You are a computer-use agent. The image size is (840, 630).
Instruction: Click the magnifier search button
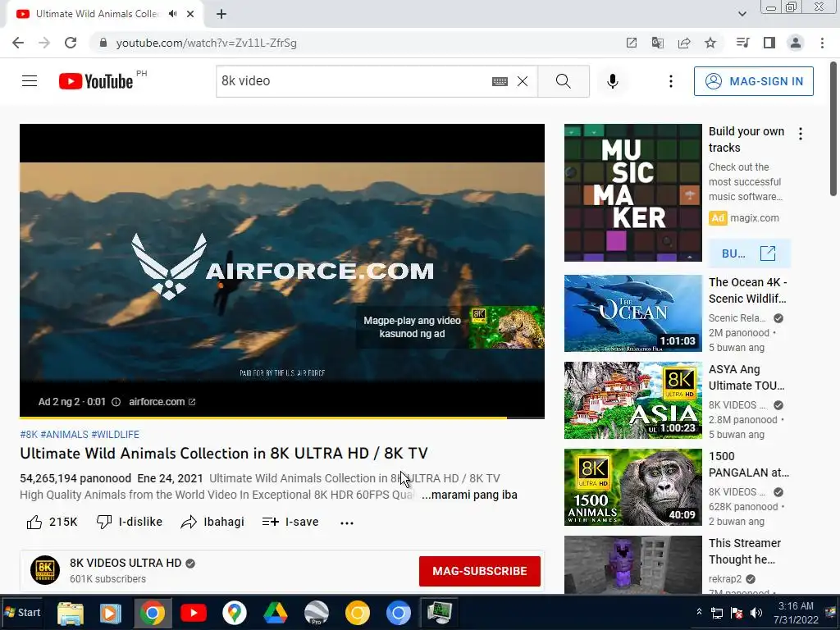563,81
